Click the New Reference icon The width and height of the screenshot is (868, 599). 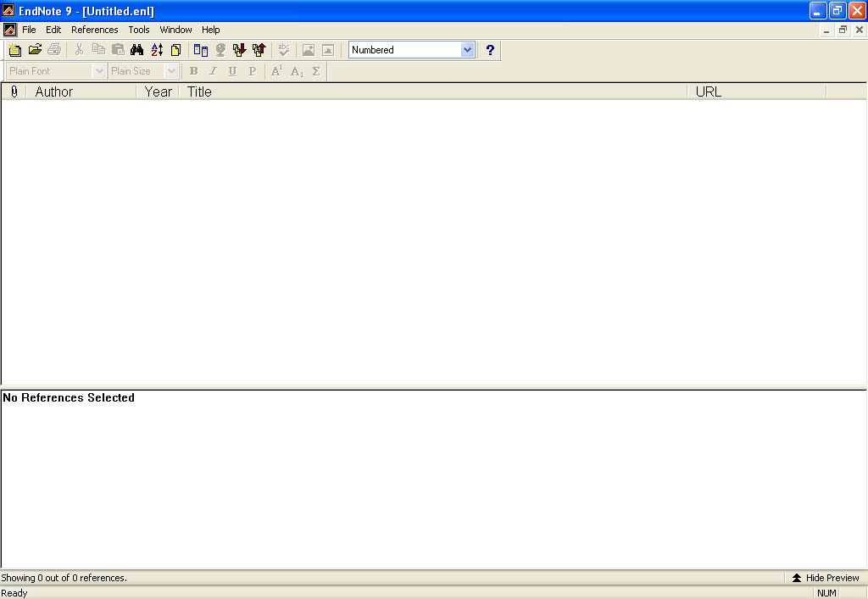click(x=176, y=50)
